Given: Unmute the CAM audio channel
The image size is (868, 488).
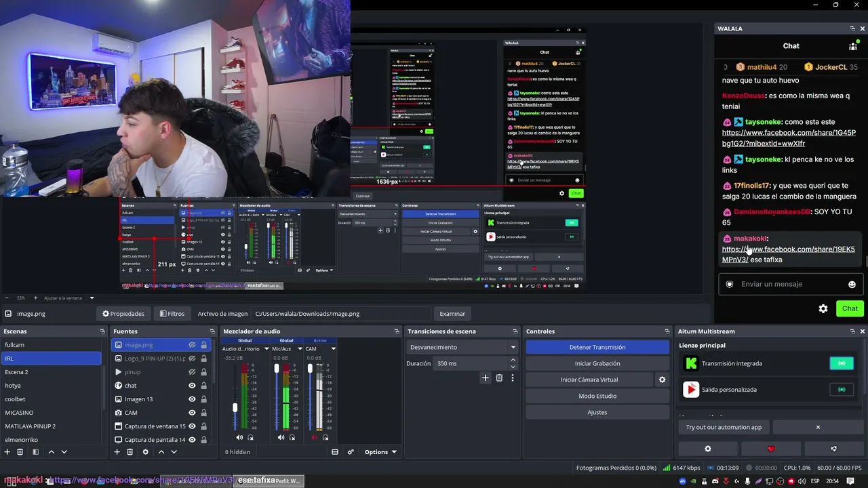Looking at the screenshot, I should click(x=315, y=438).
